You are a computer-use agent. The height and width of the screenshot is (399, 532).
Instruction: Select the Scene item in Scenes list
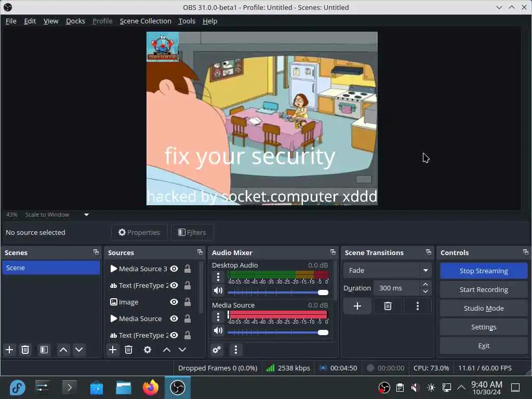click(51, 268)
